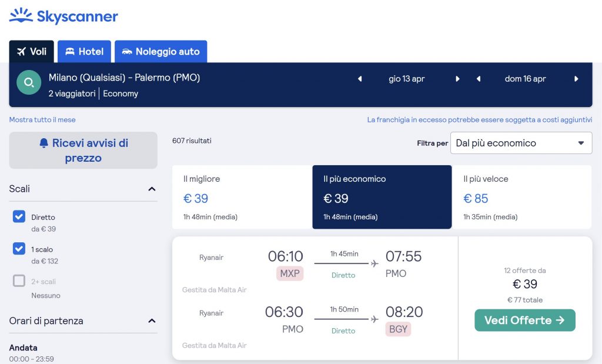Go to next return date after dom 16 apr
This screenshot has height=364, width=602.
coord(576,79)
